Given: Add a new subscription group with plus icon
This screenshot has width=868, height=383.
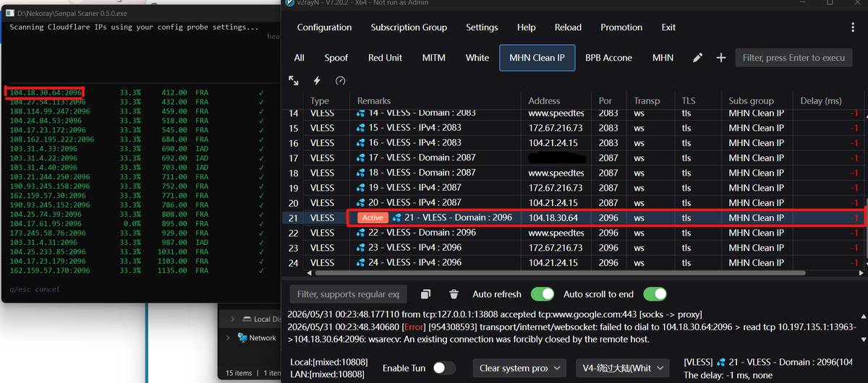Looking at the screenshot, I should 721,58.
